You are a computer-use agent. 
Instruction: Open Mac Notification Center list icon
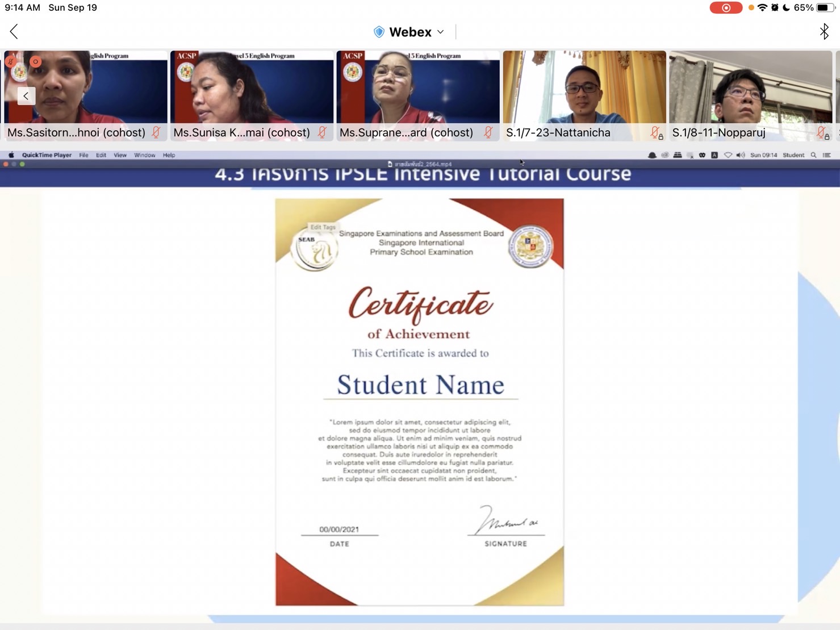point(827,155)
